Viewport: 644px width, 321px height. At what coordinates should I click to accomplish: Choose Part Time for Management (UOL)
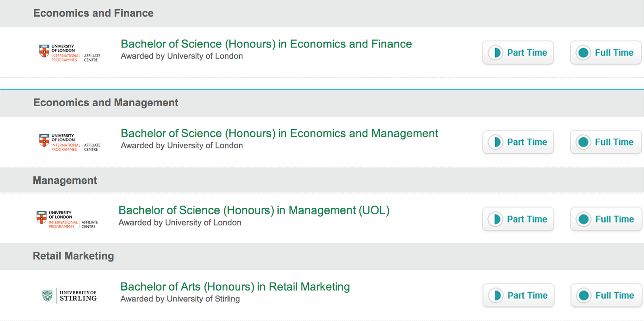tap(518, 219)
